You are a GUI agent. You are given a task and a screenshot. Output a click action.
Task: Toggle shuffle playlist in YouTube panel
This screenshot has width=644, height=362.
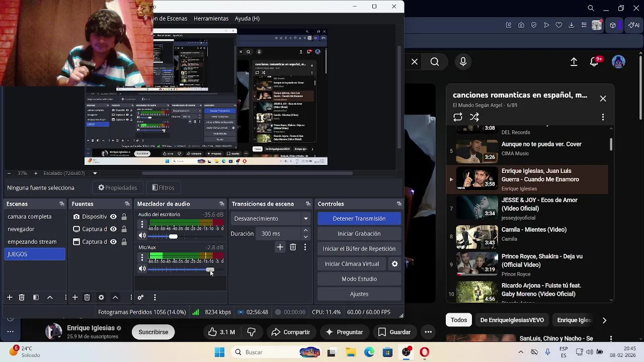click(x=474, y=117)
